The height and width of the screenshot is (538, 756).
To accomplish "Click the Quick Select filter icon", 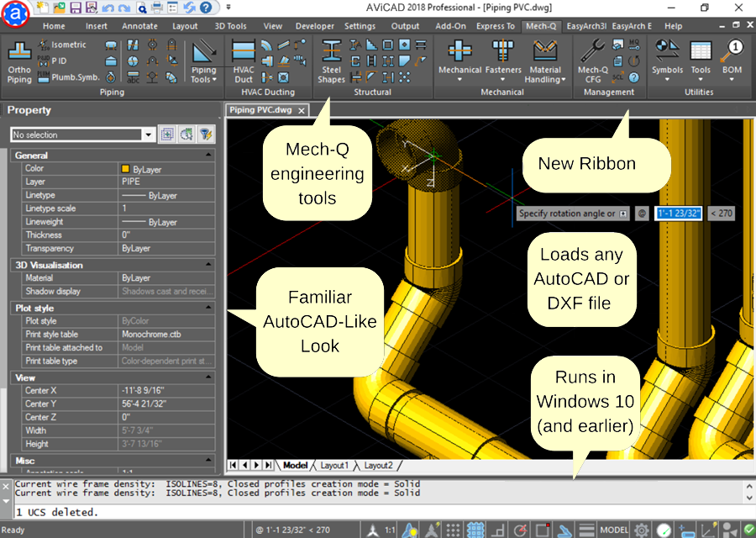I will point(204,134).
